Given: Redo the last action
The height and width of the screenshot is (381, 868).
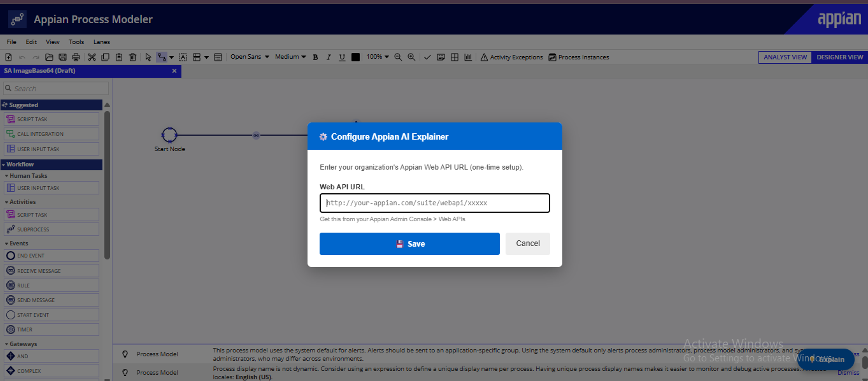Looking at the screenshot, I should coord(36,57).
